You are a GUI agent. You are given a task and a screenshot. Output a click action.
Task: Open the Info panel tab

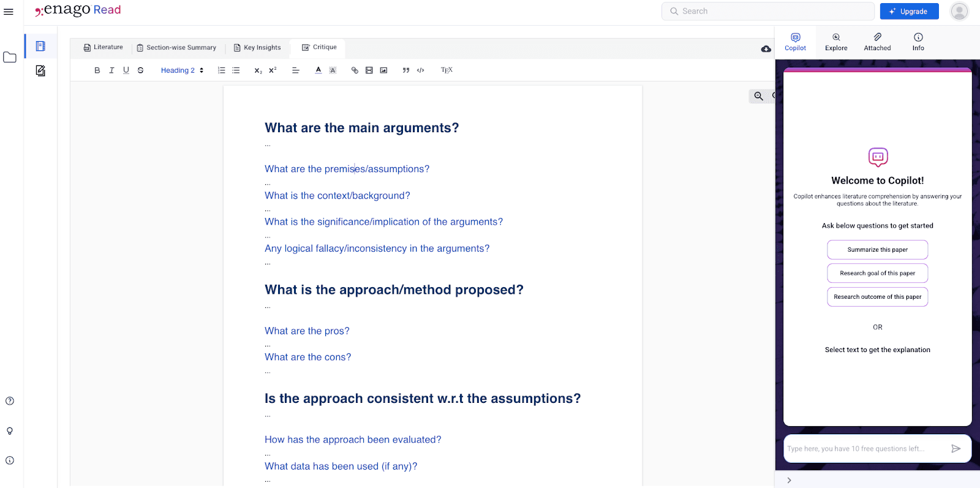pyautogui.click(x=918, y=42)
